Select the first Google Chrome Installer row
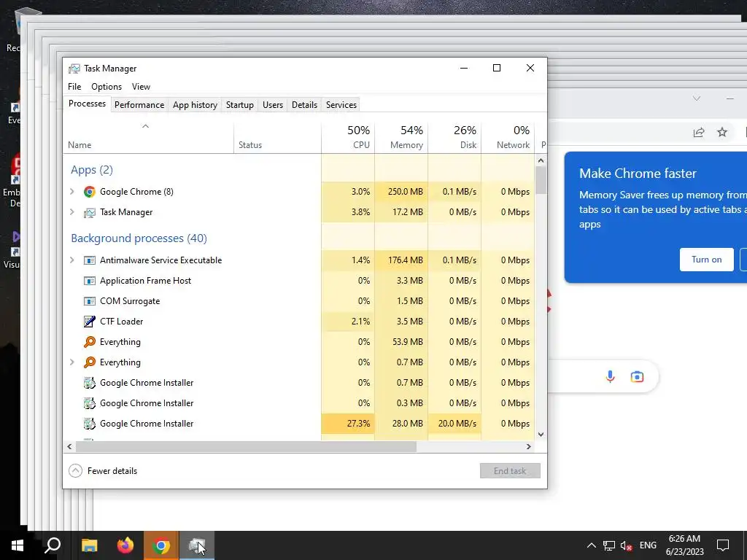This screenshot has height=560, width=747. coord(298,383)
